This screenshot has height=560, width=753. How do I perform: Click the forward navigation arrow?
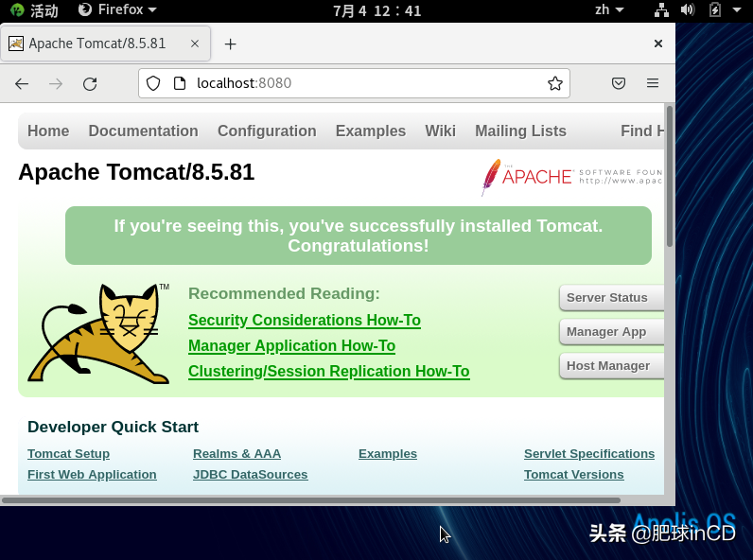(x=56, y=84)
